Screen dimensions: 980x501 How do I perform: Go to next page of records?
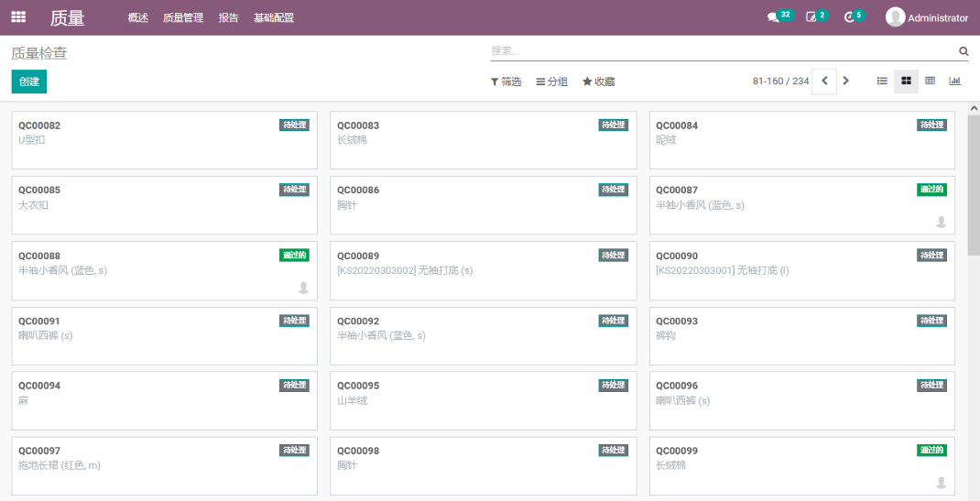pyautogui.click(x=845, y=81)
